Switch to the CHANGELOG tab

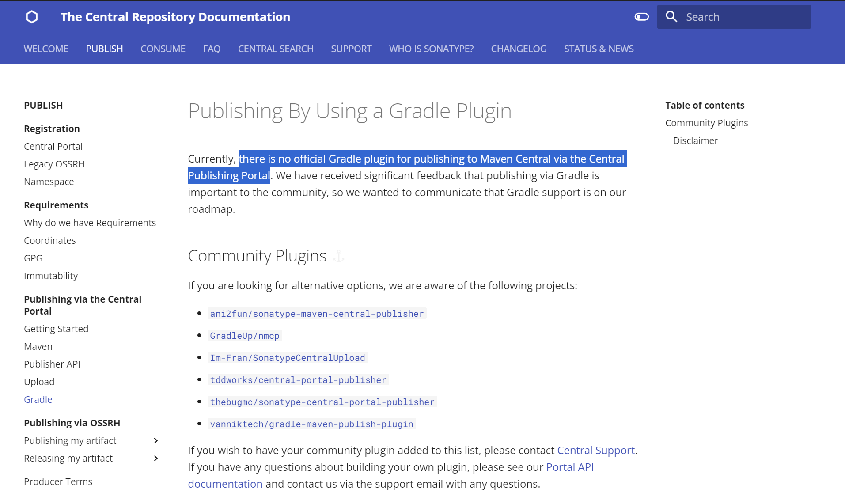tap(518, 49)
